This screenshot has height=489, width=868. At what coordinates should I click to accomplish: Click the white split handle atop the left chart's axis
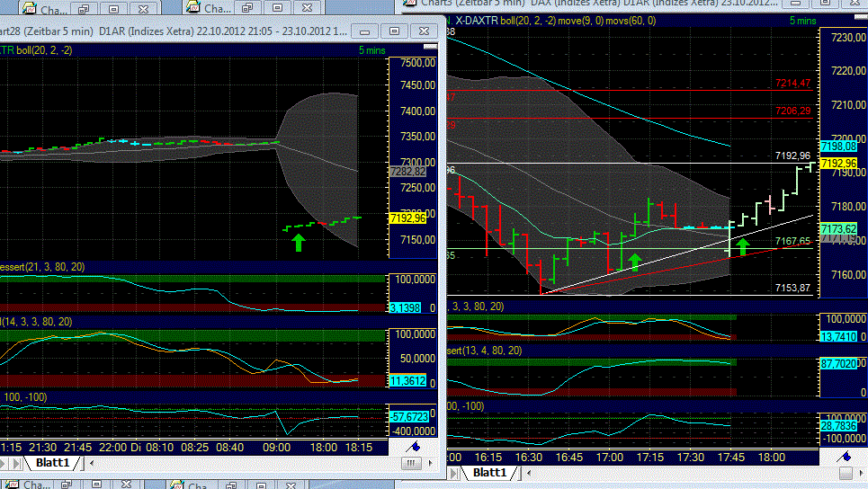pyautogui.click(x=430, y=47)
